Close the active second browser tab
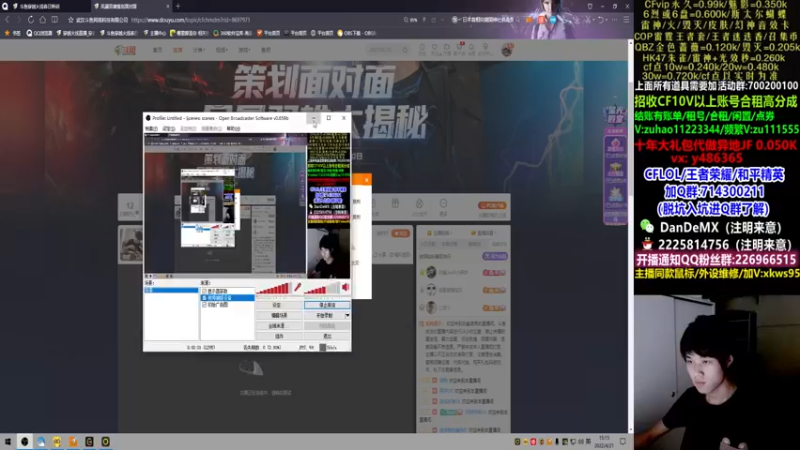This screenshot has height=450, width=800. click(x=167, y=6)
